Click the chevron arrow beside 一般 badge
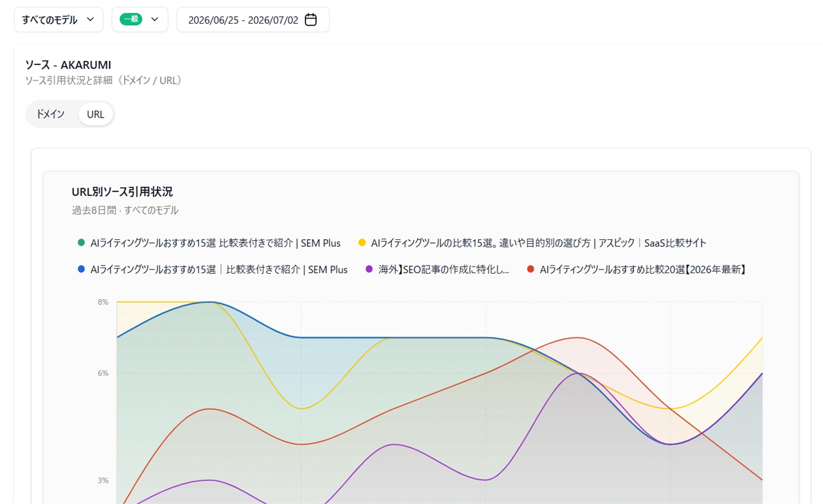This screenshot has height=504, width=823. click(154, 19)
